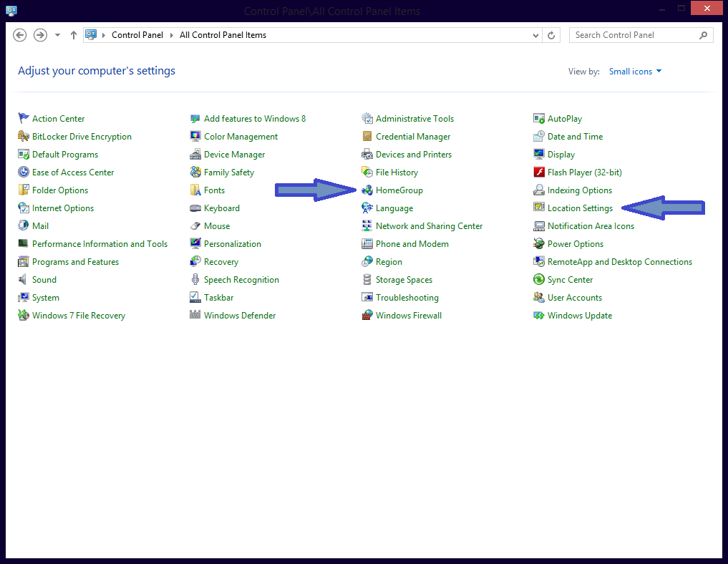
Task: Open the Power Options icon
Action: (538, 243)
